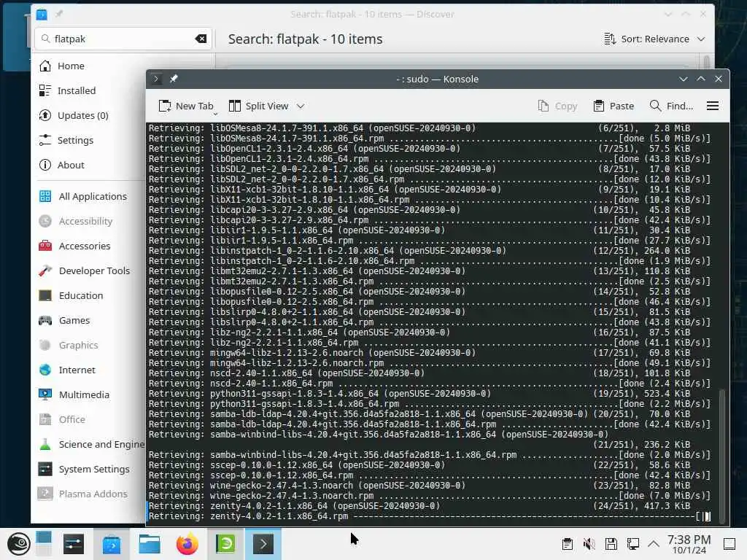Open green taskbar application icon
The height and width of the screenshot is (560, 747).
225,544
